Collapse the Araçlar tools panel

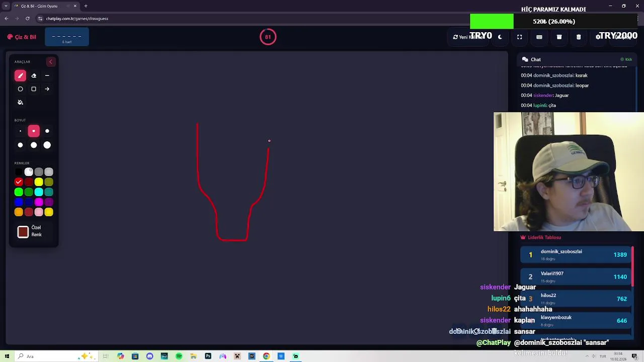50,62
